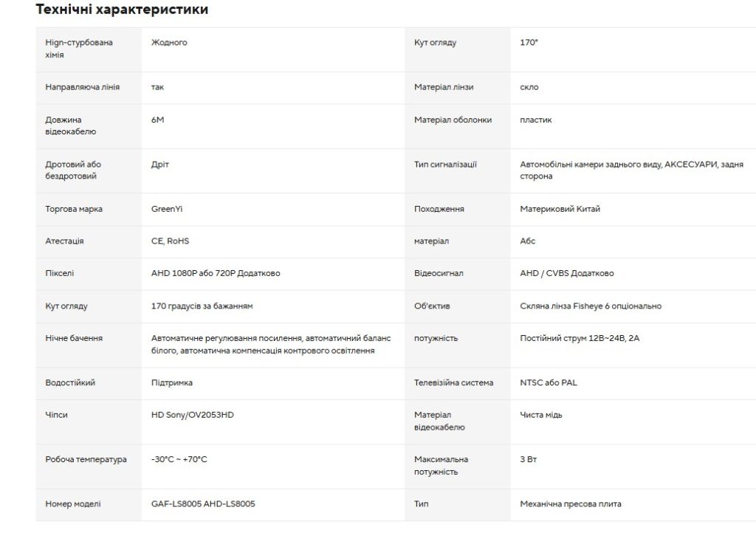Click the 'Матеріал лінзи' label
The image size is (756, 533).
coord(444,87)
